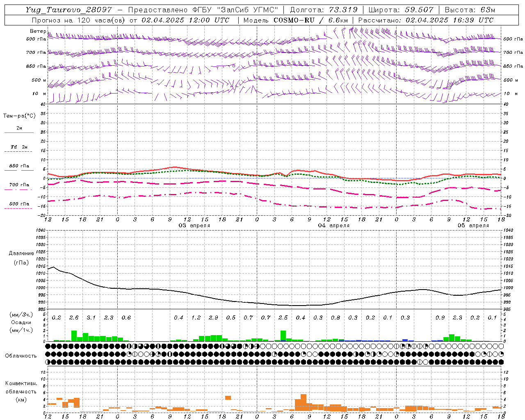Click the 2.9 precipitation value
This screenshot has height=420, width=525.
213,317
